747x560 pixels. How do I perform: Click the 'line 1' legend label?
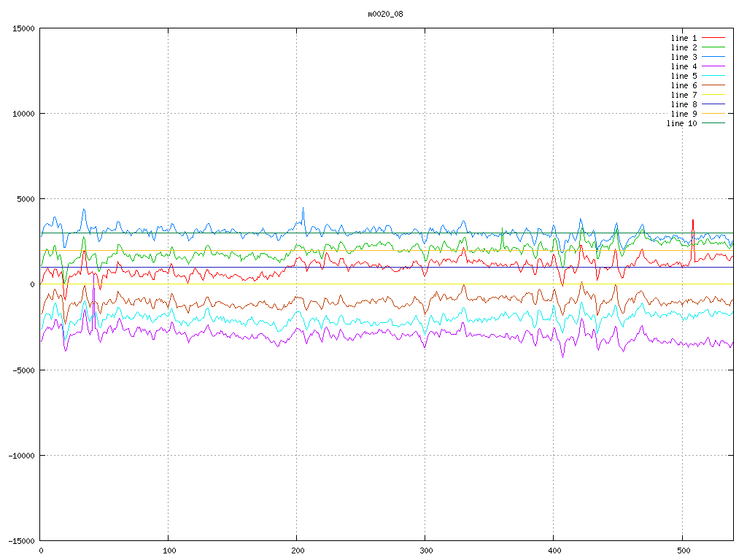pos(684,38)
